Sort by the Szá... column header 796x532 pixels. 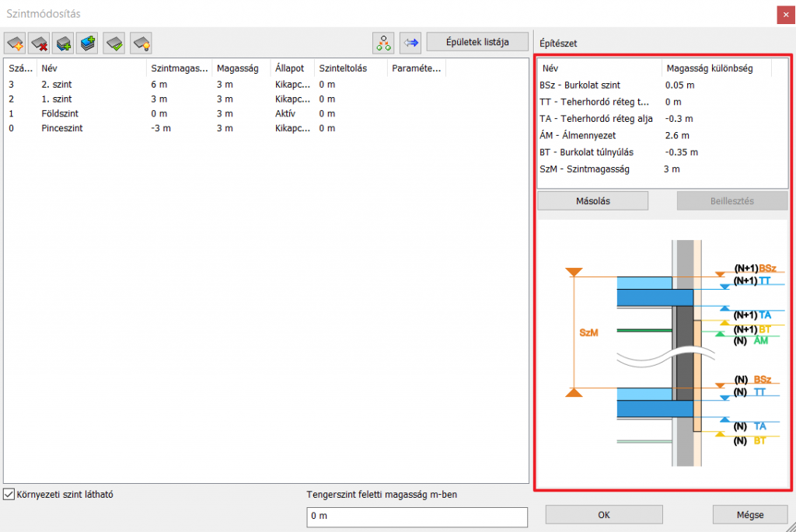pos(20,68)
